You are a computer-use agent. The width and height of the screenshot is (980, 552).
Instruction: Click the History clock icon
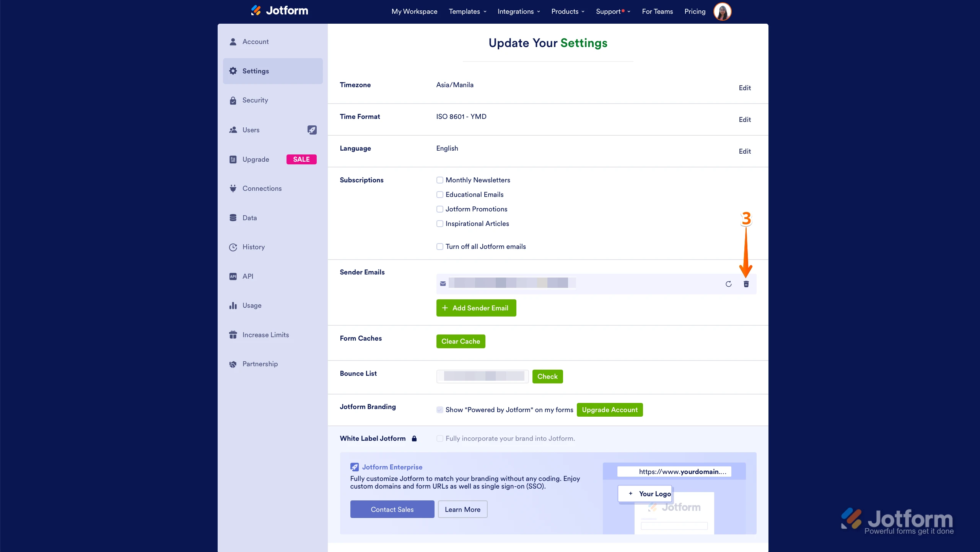[233, 247]
